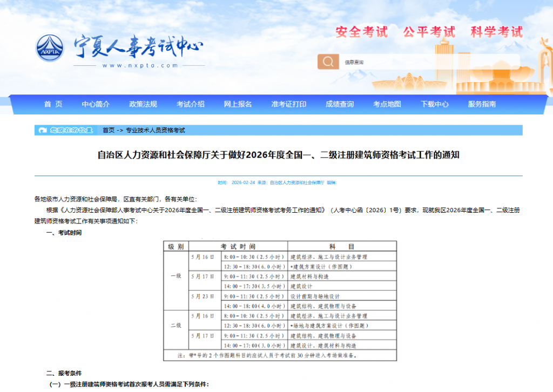The image size is (553, 392).
Task: Go to 政策法规 in the navigation bar
Action: coord(143,104)
